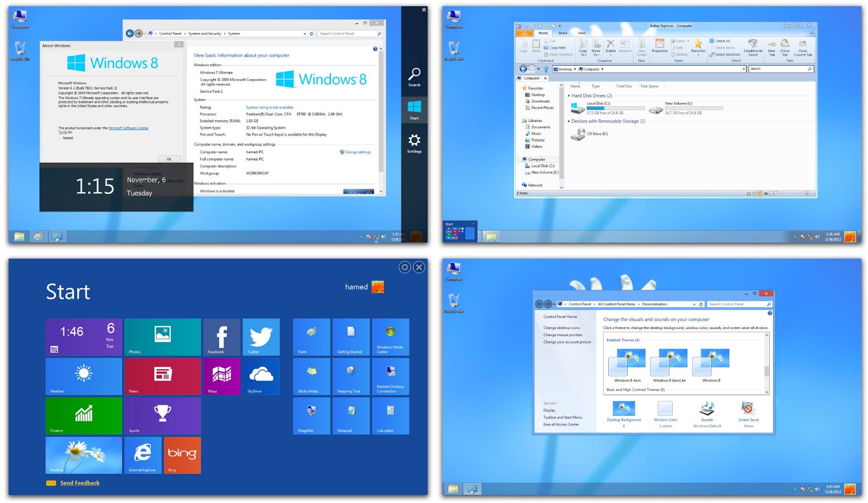Open the Search charm on the desktop
Viewport: 868px width, 503px height.
[x=414, y=78]
